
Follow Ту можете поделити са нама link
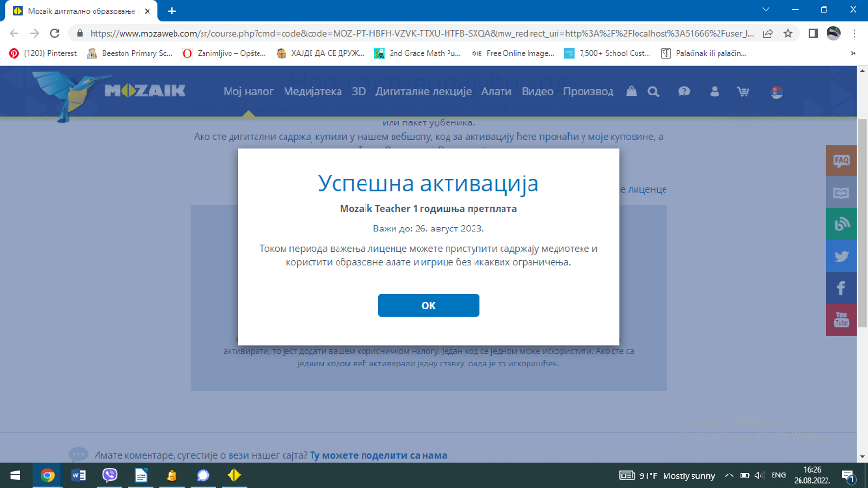[378, 455]
